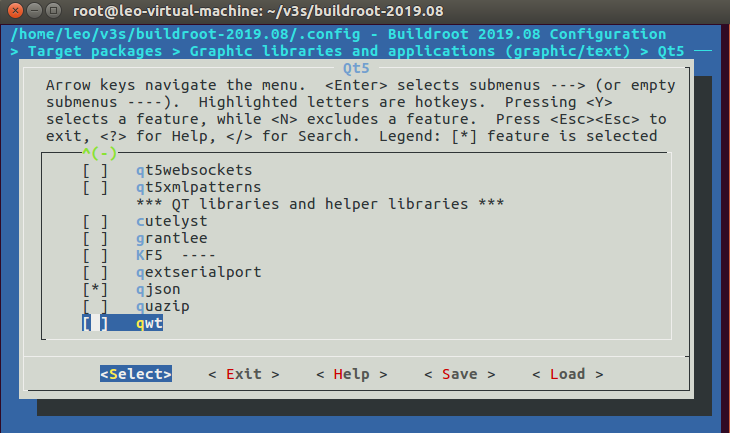730x433 pixels.
Task: Toggle the KF5 checkbox
Action: 95,256
